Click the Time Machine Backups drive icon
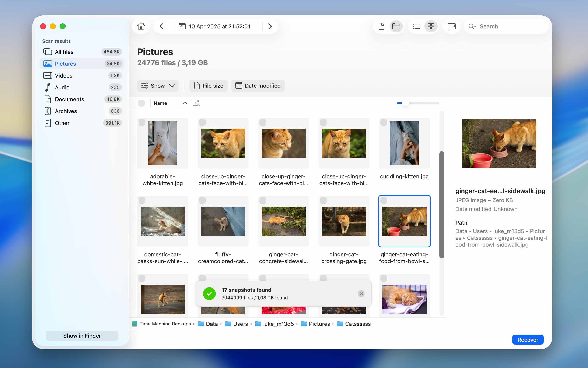Screen dimensions: 588x368 tap(134, 324)
